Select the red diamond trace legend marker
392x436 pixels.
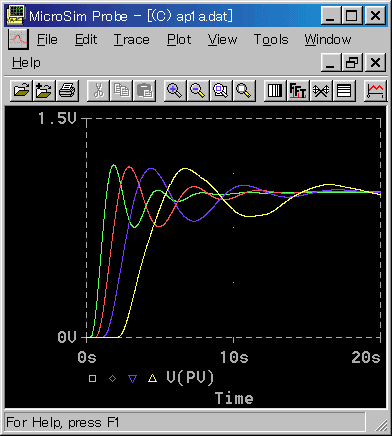point(113,378)
